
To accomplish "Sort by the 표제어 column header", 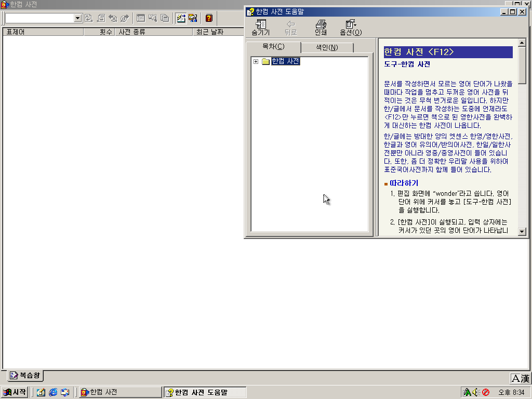I will [43, 32].
